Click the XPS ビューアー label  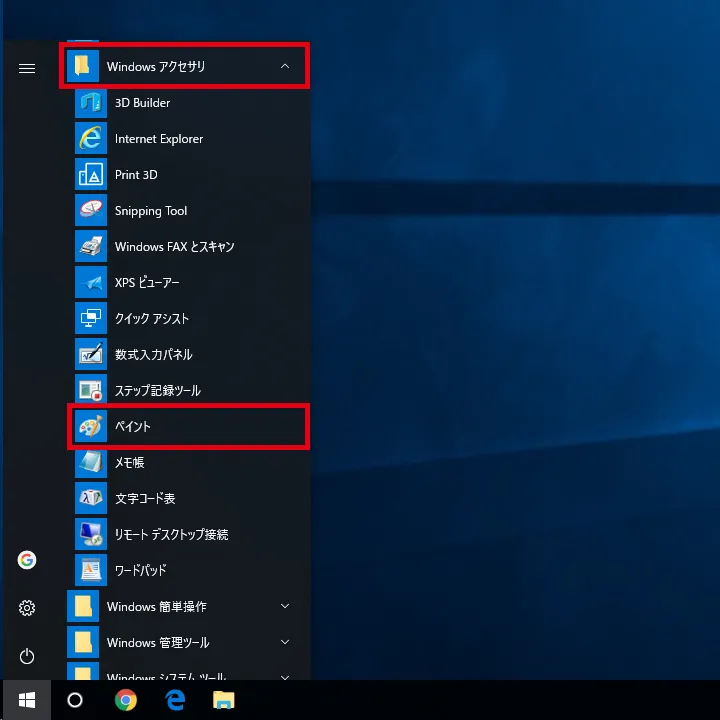coord(147,282)
